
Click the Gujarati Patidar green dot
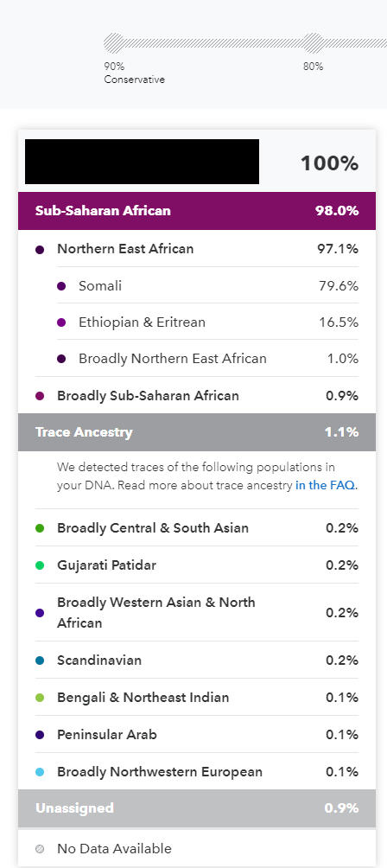(x=40, y=565)
